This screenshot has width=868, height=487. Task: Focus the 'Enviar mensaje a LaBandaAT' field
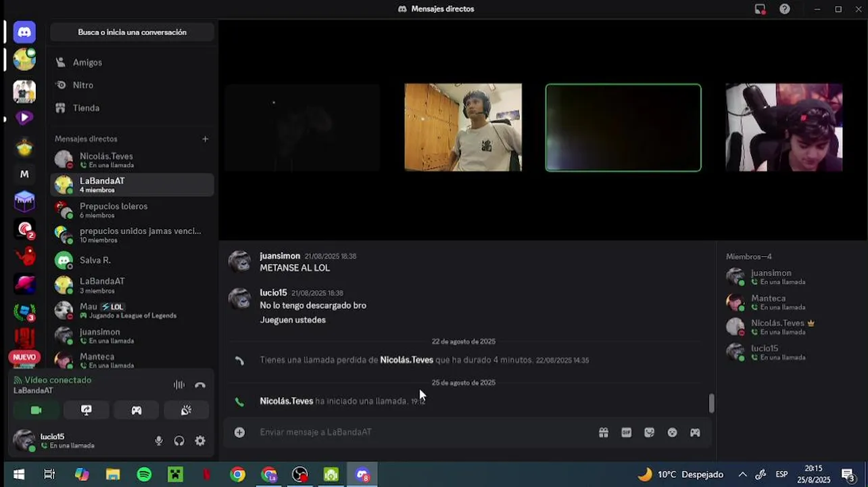point(423,432)
